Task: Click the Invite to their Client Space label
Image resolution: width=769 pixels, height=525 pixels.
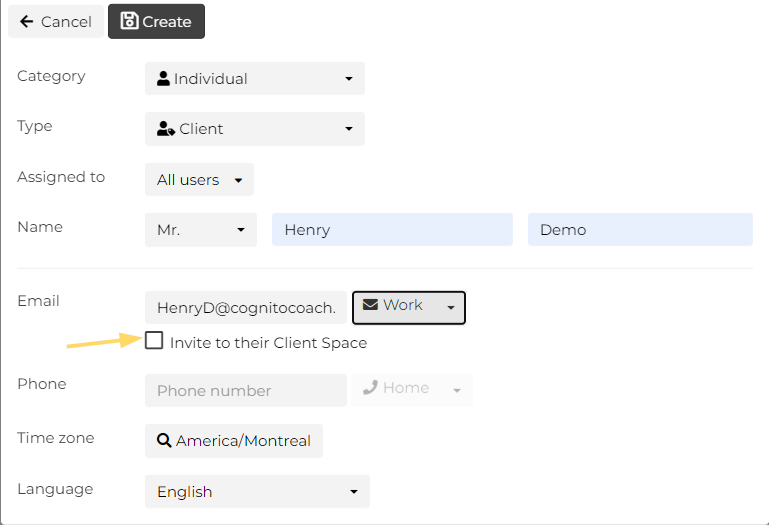Action: point(268,342)
